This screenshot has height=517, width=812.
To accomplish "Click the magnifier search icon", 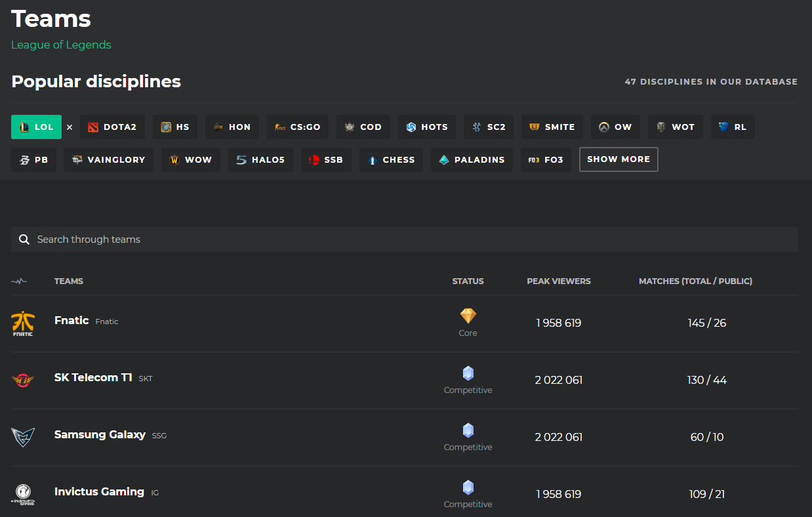I will [24, 239].
